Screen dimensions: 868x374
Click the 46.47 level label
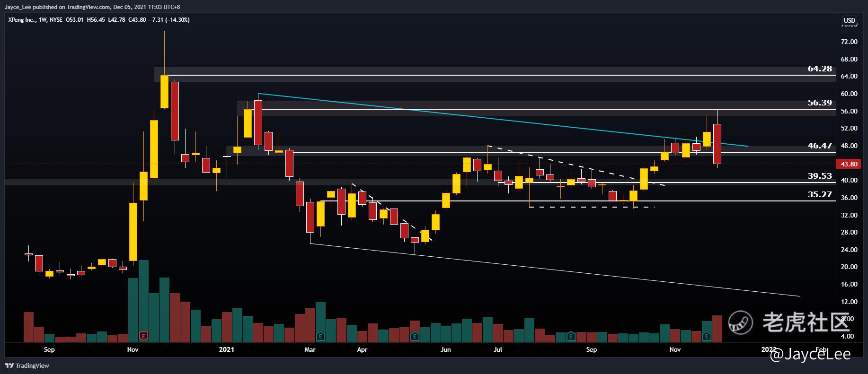pos(820,146)
